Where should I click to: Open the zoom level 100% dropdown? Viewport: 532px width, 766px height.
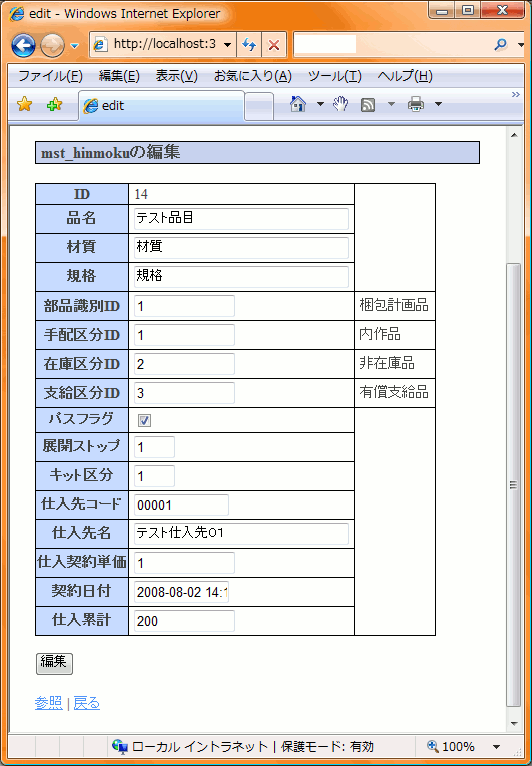(x=497, y=746)
